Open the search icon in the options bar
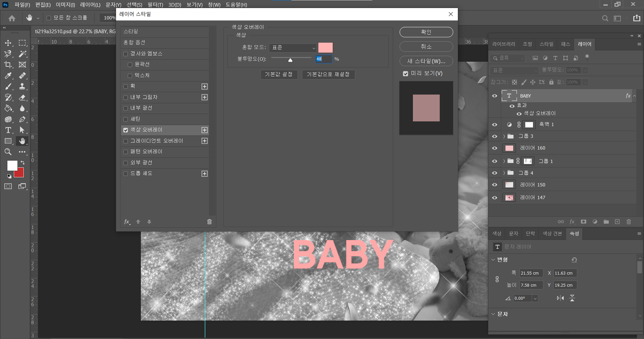The image size is (644, 339). tap(605, 18)
